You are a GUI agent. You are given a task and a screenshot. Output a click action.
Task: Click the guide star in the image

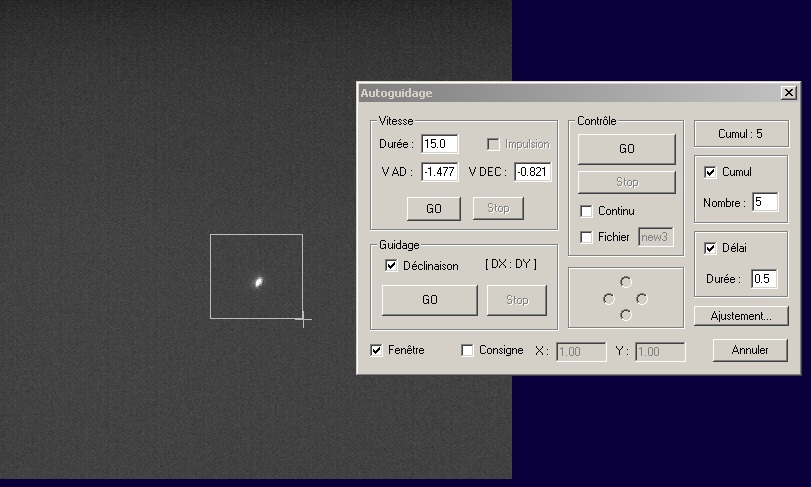point(259,282)
